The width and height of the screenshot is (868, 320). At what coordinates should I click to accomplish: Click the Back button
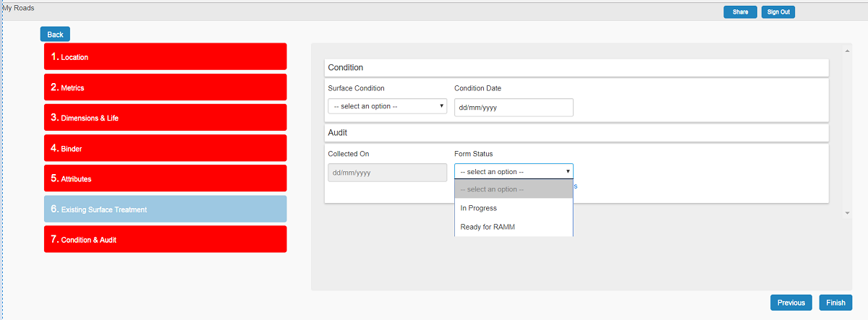(55, 34)
